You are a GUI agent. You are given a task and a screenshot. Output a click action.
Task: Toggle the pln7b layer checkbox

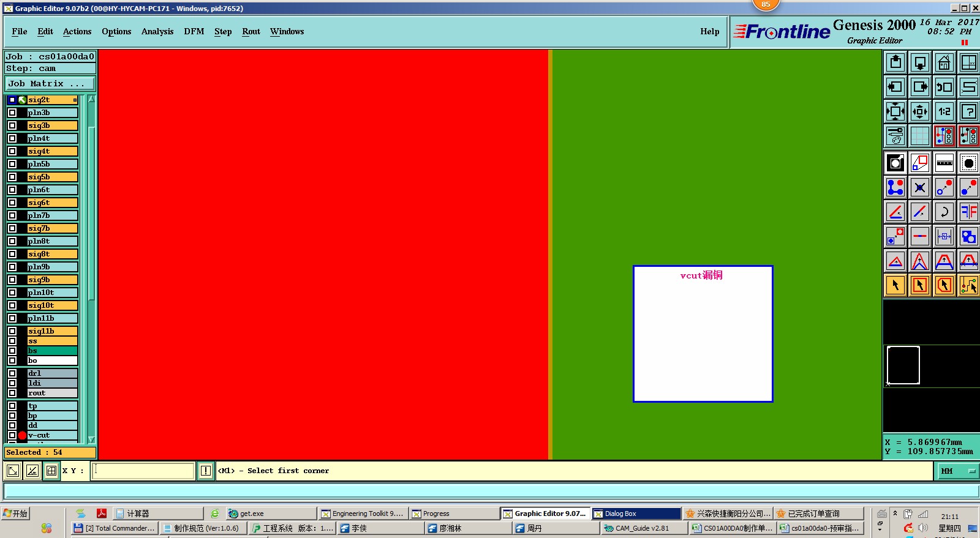12,215
